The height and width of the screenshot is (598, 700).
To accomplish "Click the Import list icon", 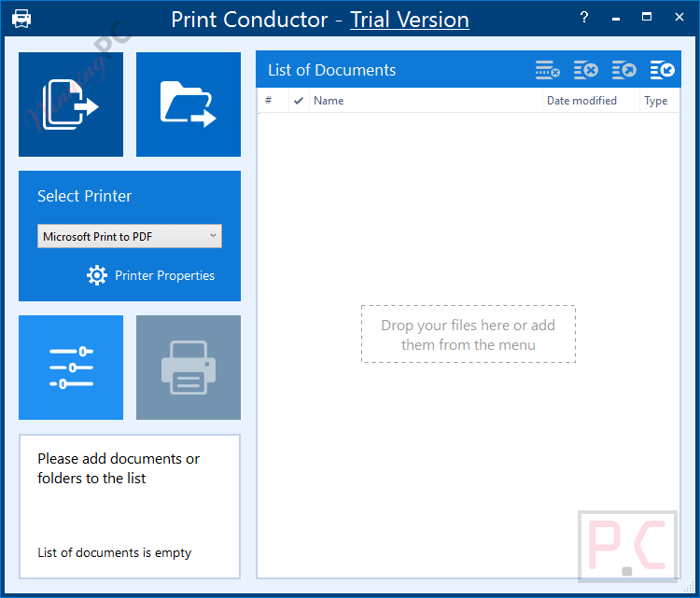I will (662, 70).
